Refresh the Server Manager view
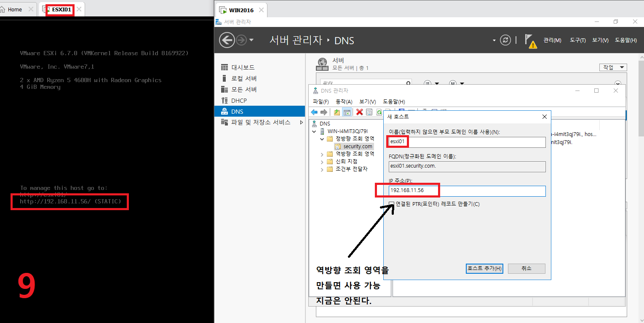The width and height of the screenshot is (644, 323). (x=505, y=40)
